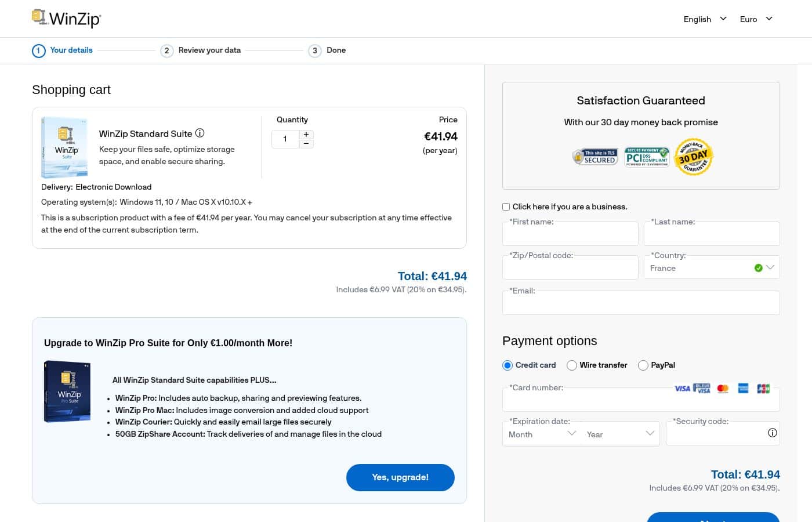This screenshot has height=522, width=812.
Task: Go to step 1 Your details
Action: (63, 50)
